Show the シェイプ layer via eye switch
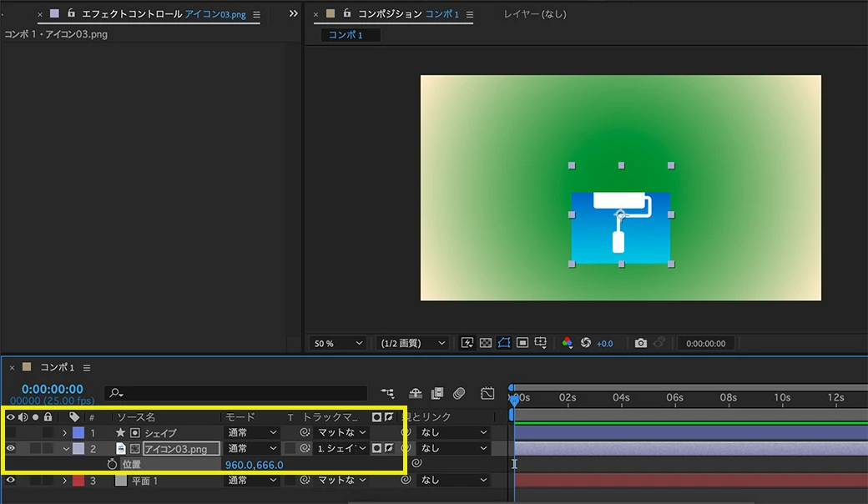868x504 pixels. coord(11,432)
